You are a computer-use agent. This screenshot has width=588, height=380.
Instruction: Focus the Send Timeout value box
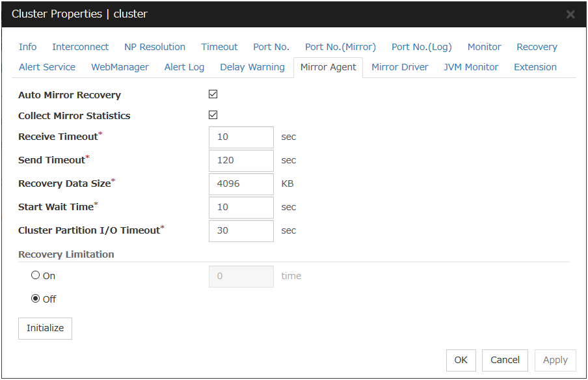tap(241, 161)
